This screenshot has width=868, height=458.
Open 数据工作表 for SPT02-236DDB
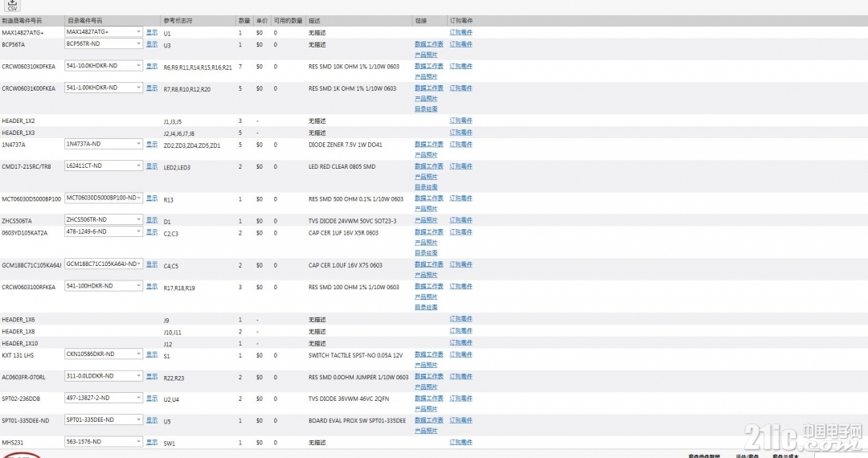429,399
